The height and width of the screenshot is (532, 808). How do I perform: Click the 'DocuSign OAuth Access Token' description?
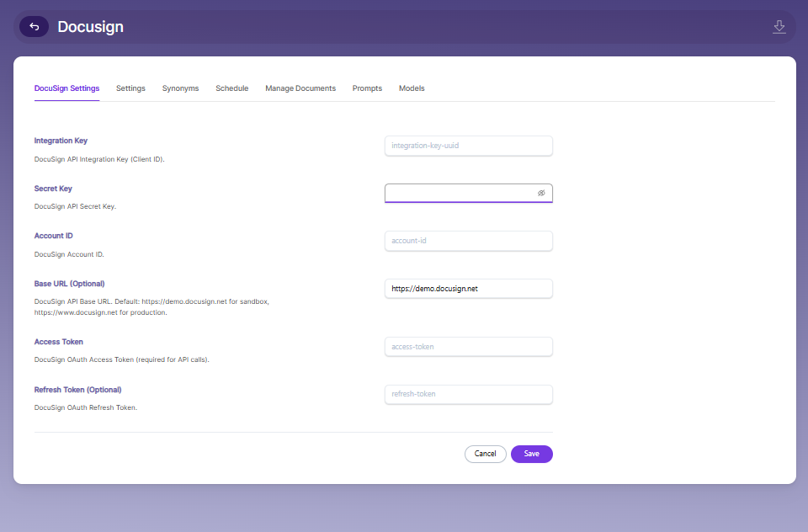pos(121,359)
